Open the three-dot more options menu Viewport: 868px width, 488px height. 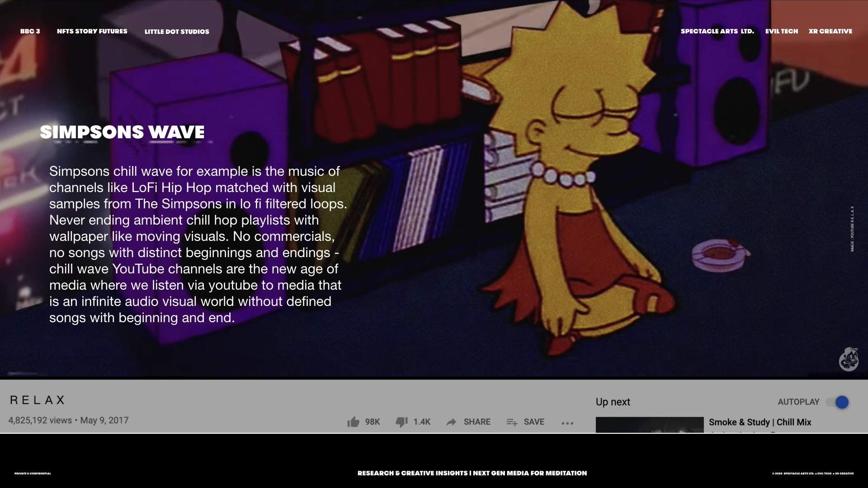tap(567, 423)
